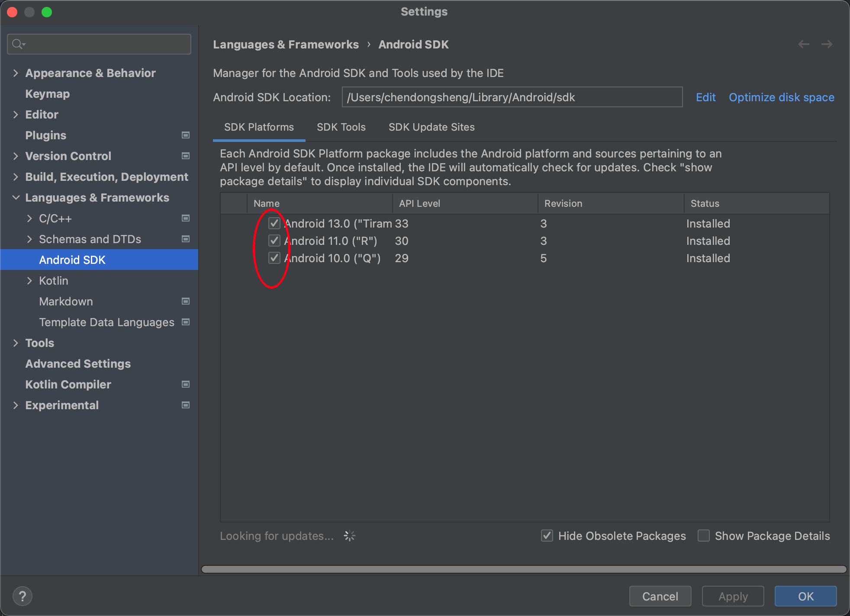
Task: Click the forward navigation arrow icon
Action: [x=827, y=44]
